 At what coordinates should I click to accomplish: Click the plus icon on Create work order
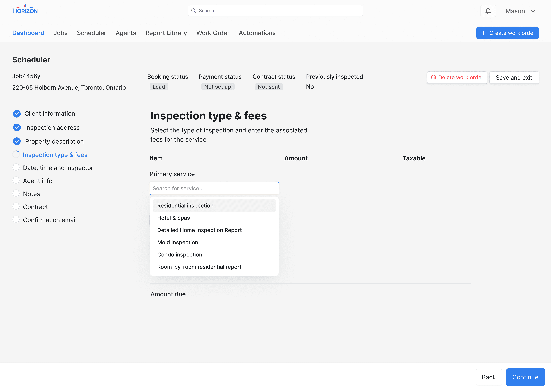(483, 33)
